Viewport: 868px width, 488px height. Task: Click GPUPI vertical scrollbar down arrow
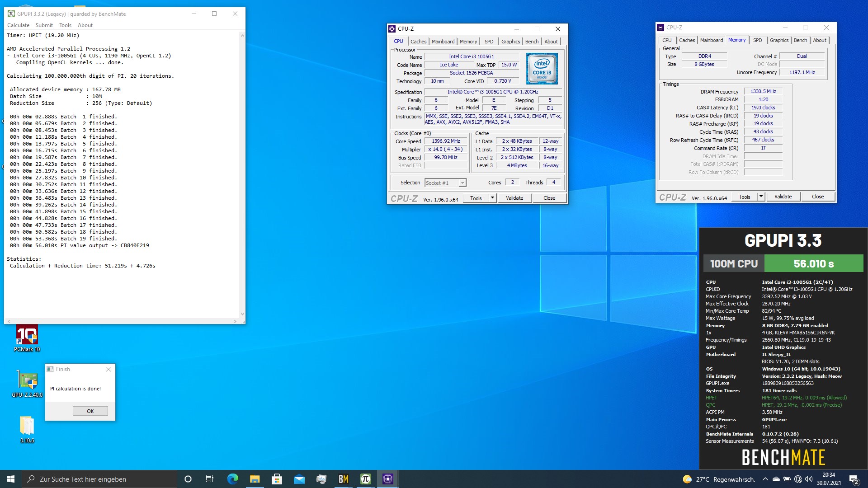242,314
